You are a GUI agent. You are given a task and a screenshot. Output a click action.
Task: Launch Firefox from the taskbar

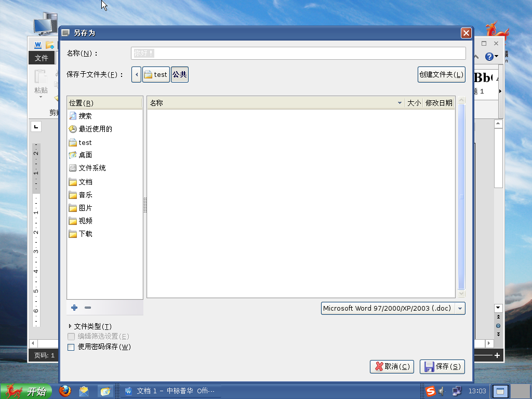coord(65,391)
